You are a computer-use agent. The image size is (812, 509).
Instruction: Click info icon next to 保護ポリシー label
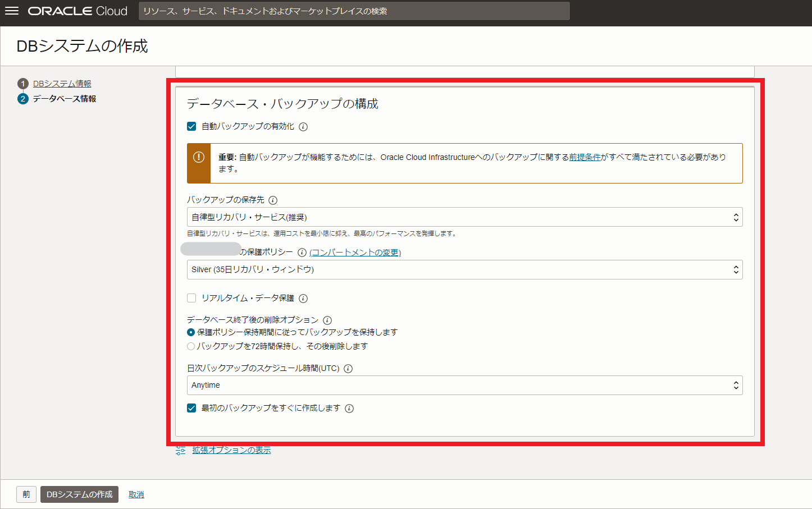pos(302,253)
